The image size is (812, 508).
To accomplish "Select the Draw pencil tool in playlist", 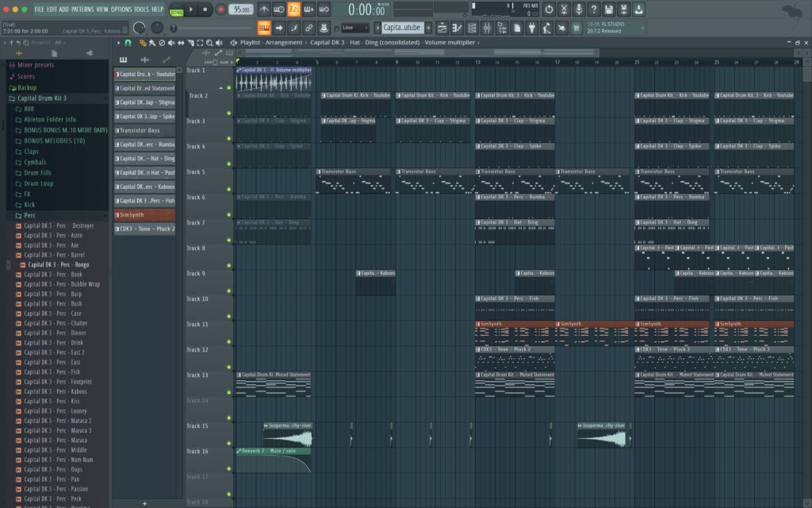I will (143, 43).
